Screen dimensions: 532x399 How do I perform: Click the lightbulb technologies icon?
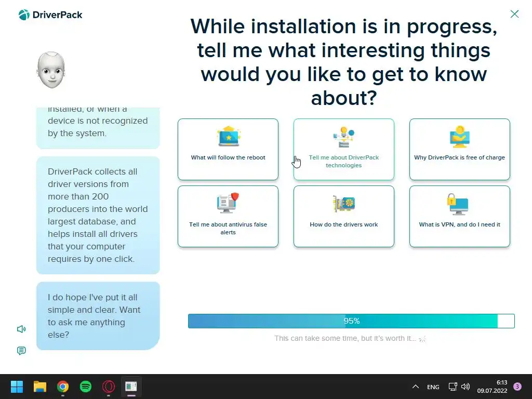tap(344, 137)
